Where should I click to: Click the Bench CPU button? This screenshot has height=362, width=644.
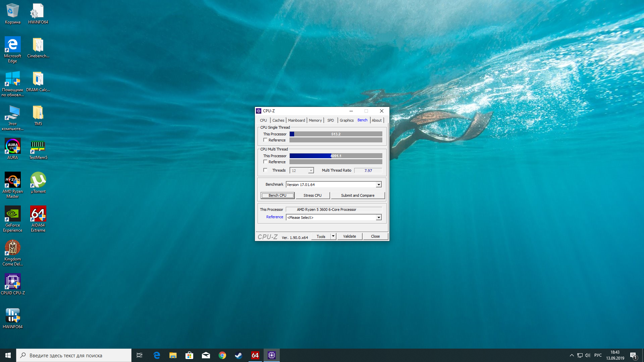coord(277,195)
